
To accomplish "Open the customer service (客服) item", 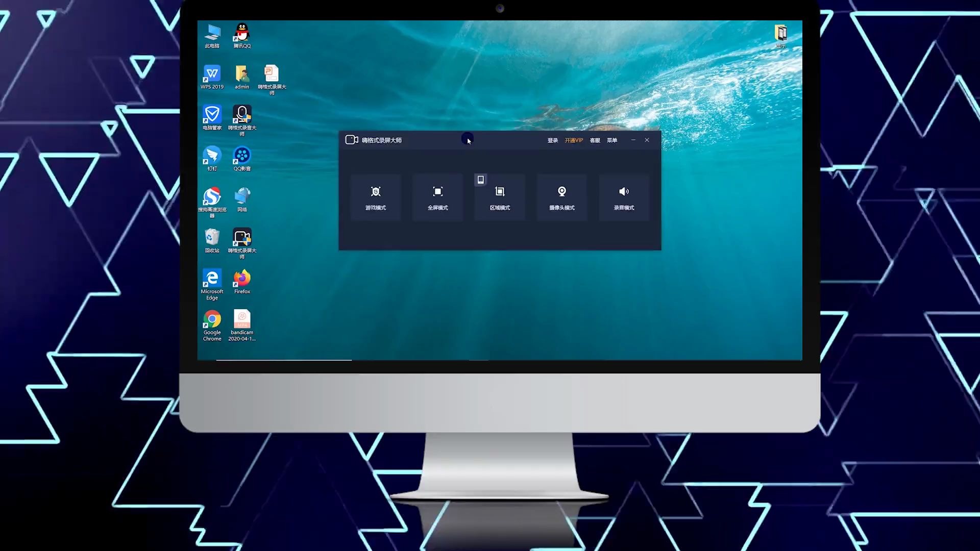I will (595, 140).
